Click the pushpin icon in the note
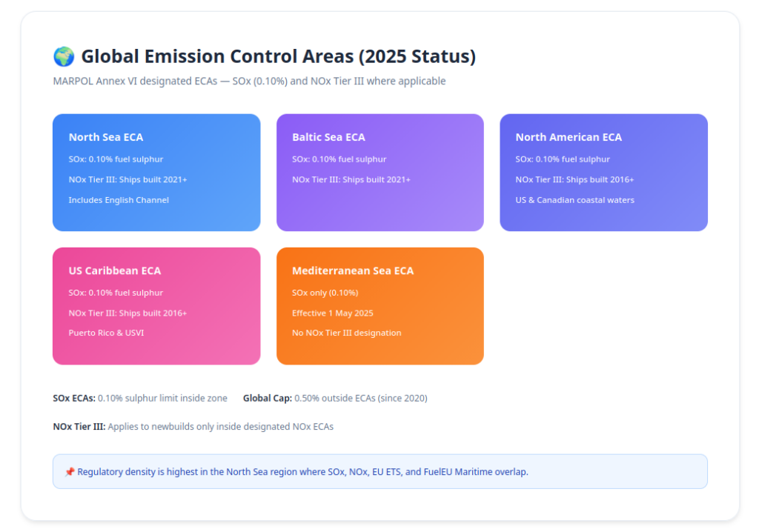759x532 pixels. (x=70, y=472)
